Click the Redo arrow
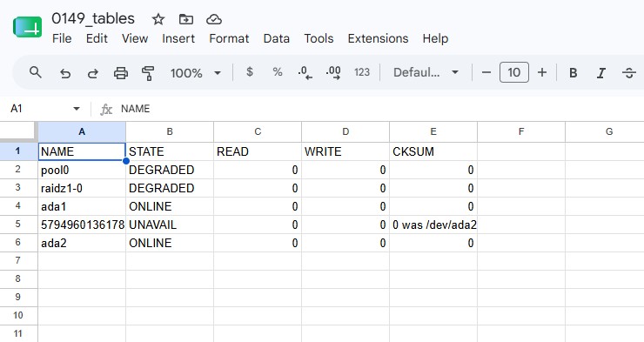This screenshot has height=342, width=644. 93,73
